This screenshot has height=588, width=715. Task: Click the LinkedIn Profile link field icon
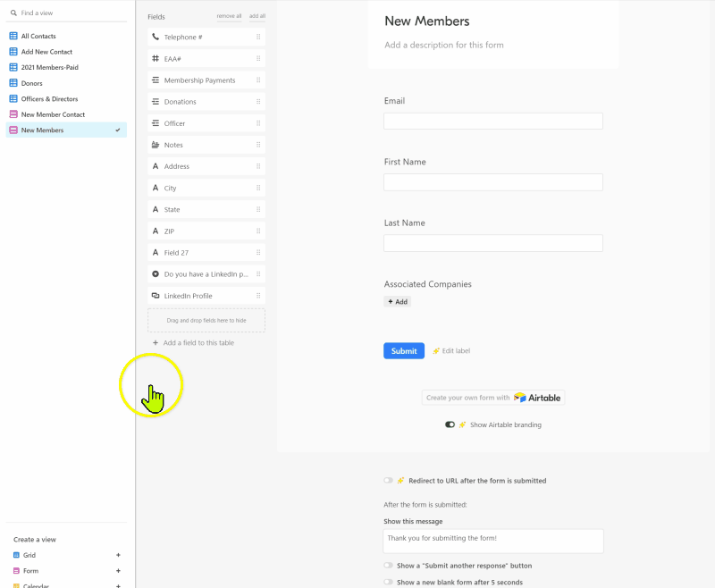coord(156,295)
